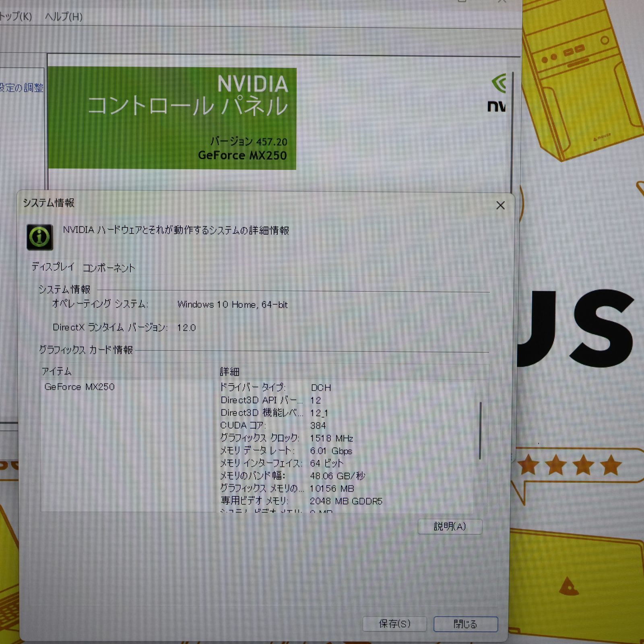Select the 専用ビデオ メモリ detail row
Viewport: 644px width, 644px height.
pos(301,501)
